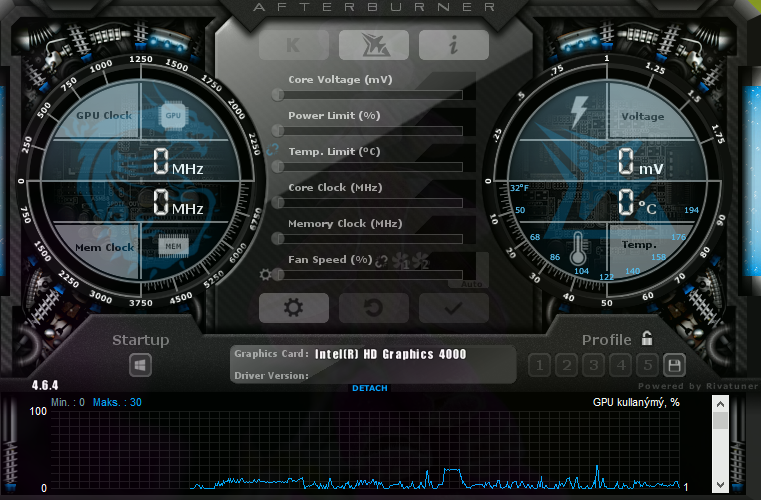Viewport: 761px width, 500px height.
Task: Click the Maks. : 30 value
Action: pos(117,402)
